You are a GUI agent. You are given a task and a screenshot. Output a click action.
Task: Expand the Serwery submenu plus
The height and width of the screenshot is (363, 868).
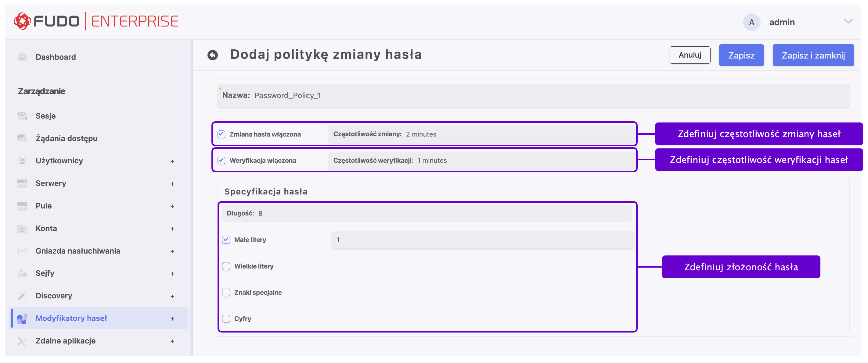coord(172,184)
